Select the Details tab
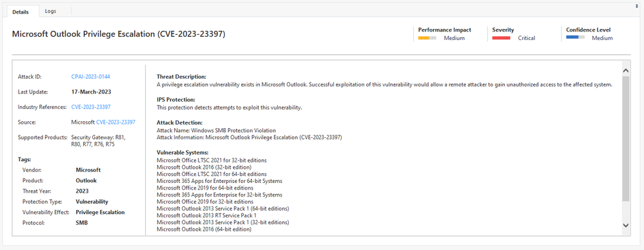 [21, 12]
